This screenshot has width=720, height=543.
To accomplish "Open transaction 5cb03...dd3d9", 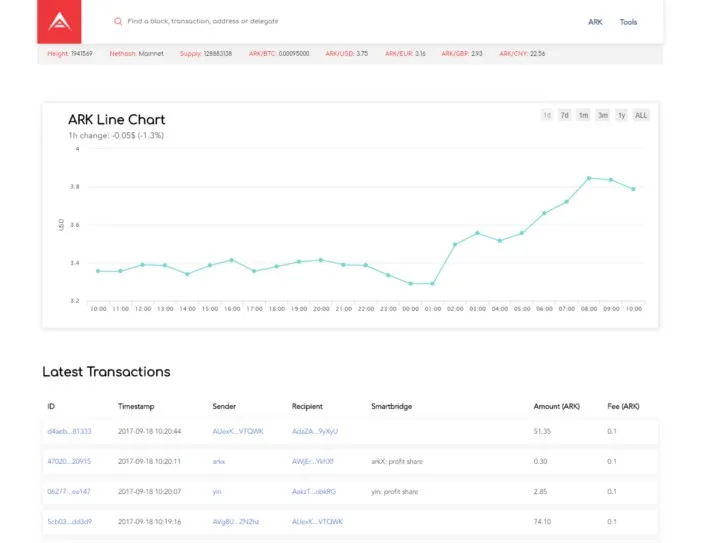I will 70,521.
